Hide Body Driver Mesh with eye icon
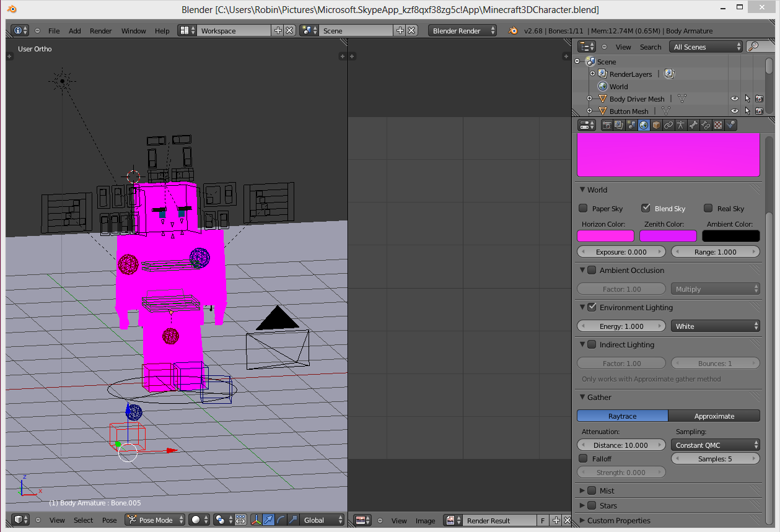Screen dimensions: 780x532 coord(735,98)
